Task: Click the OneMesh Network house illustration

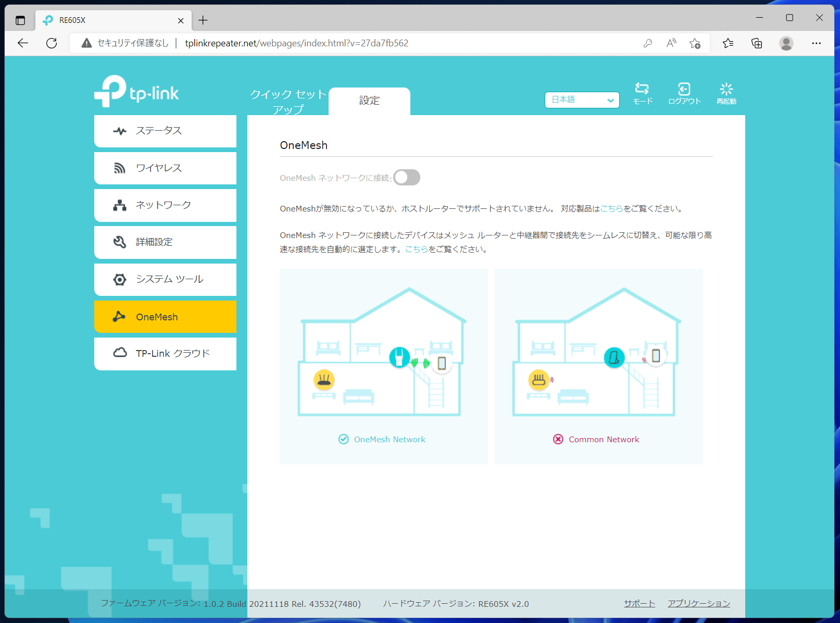Action: click(x=383, y=352)
